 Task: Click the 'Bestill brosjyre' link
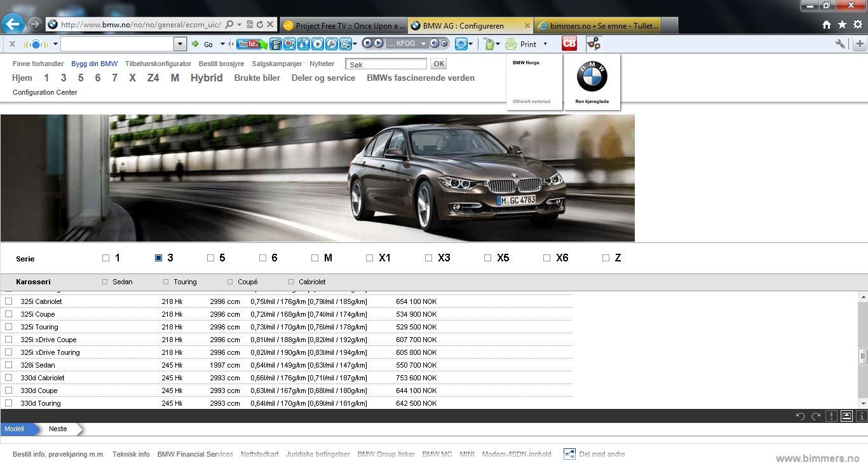(221, 64)
